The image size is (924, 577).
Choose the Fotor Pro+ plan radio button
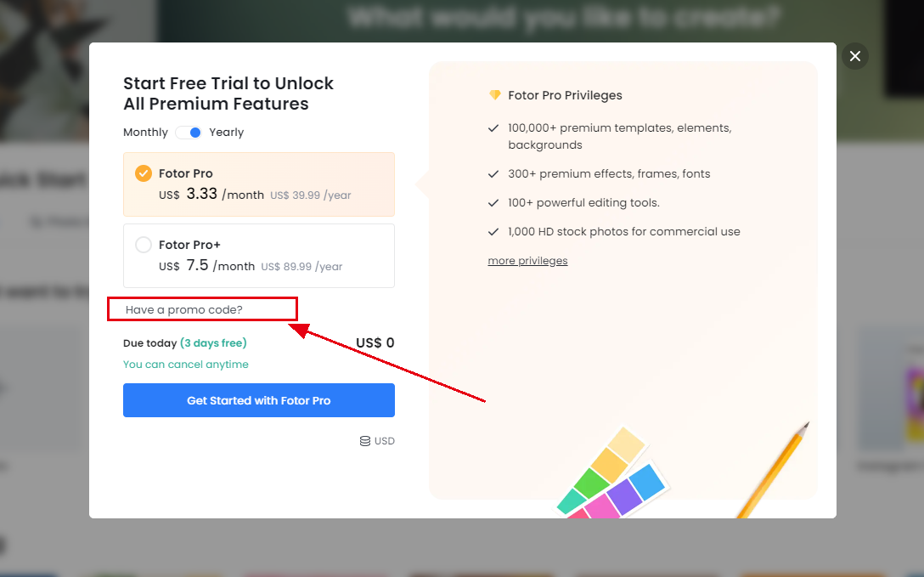click(144, 245)
